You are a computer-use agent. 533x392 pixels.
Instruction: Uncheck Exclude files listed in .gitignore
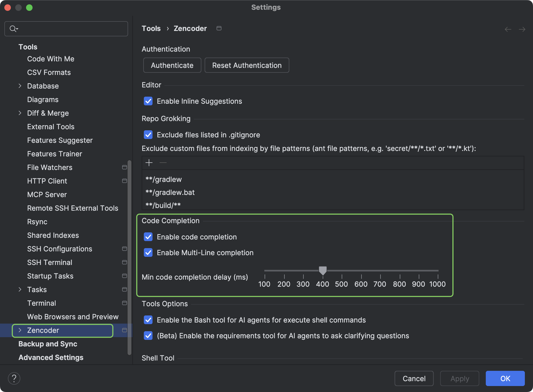coord(148,135)
